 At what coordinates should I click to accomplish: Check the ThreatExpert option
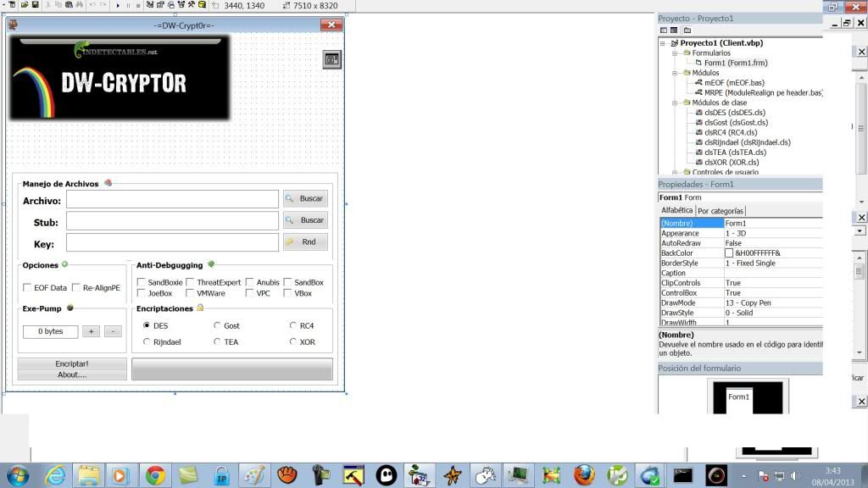tap(191, 282)
